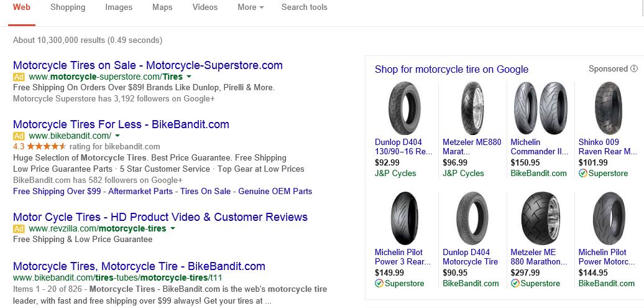Click the Michelin Pilot Power 3 tire image
This screenshot has width=644, height=308.
(x=403, y=218)
